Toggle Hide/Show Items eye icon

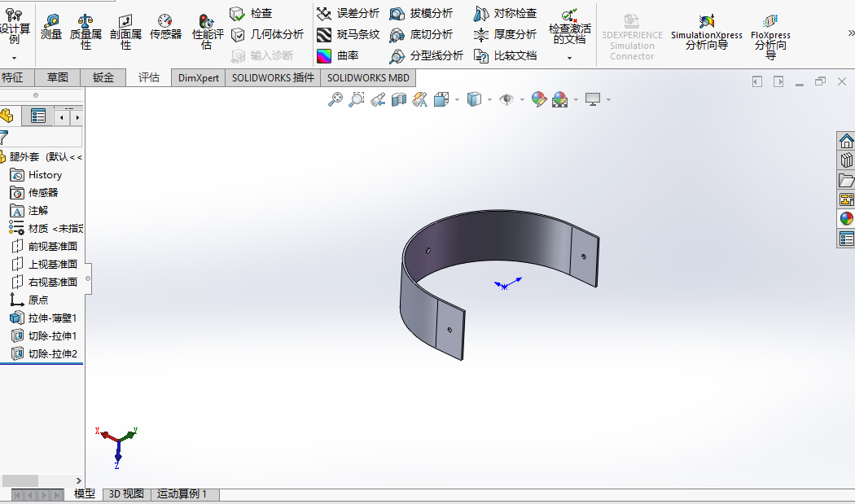pos(506,99)
